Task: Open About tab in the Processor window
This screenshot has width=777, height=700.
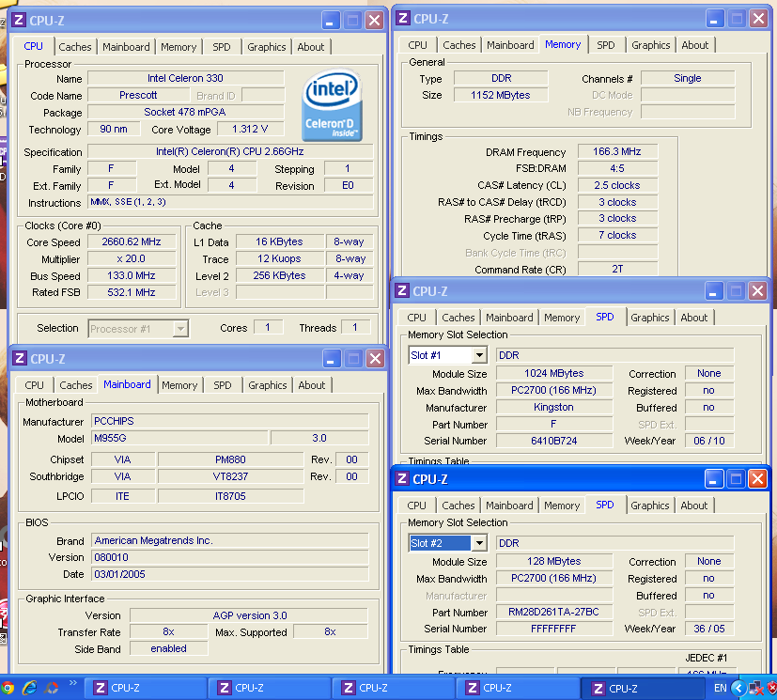Action: [x=311, y=47]
